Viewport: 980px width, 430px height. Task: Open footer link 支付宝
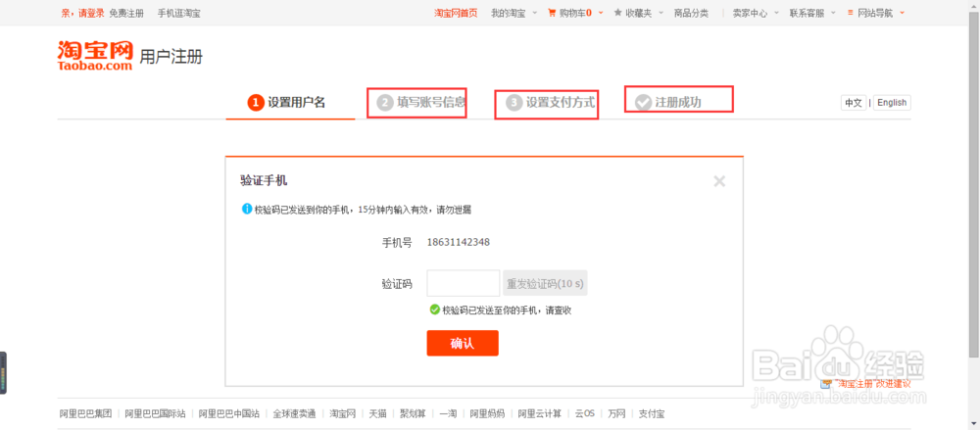point(652,413)
